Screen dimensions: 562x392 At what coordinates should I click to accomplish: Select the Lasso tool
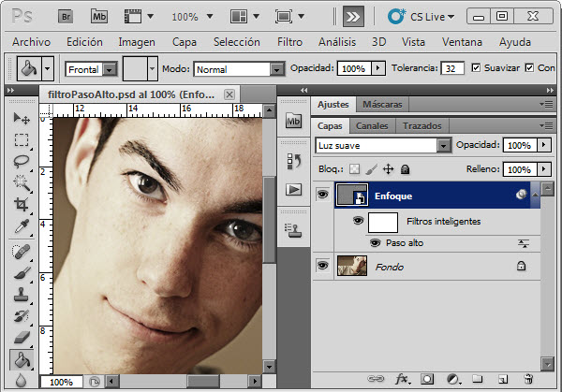pyautogui.click(x=22, y=162)
